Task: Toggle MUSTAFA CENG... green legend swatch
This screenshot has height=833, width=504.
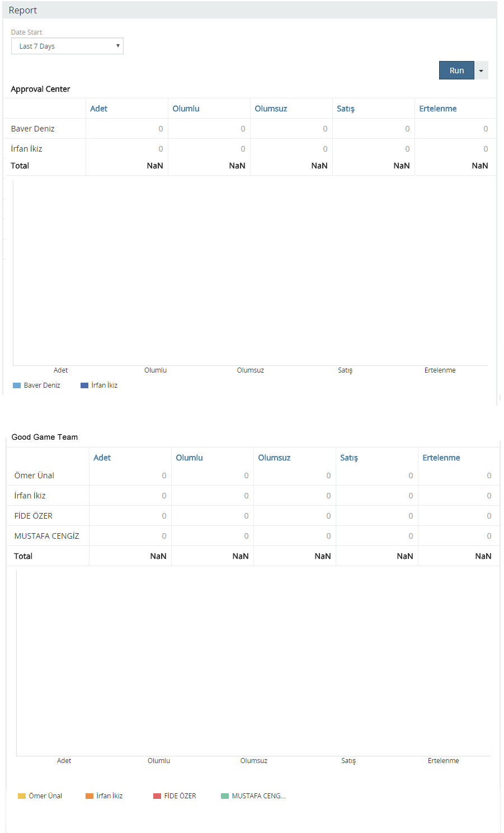Action: pos(225,796)
